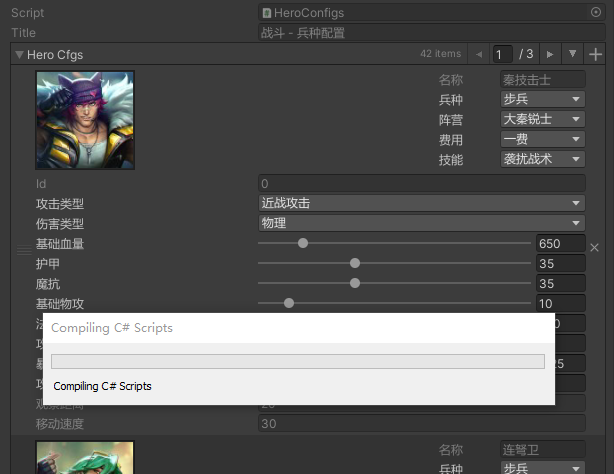Open the 兵种 dropdown of first hero

coord(543,99)
